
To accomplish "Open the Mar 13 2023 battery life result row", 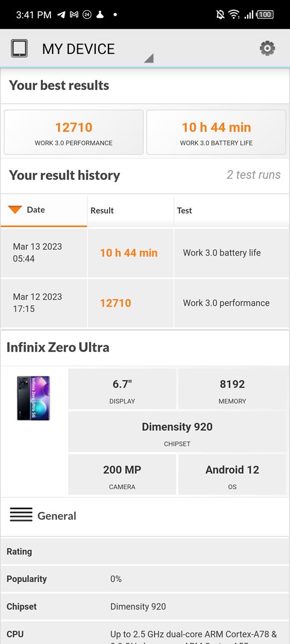I will pyautogui.click(x=145, y=253).
